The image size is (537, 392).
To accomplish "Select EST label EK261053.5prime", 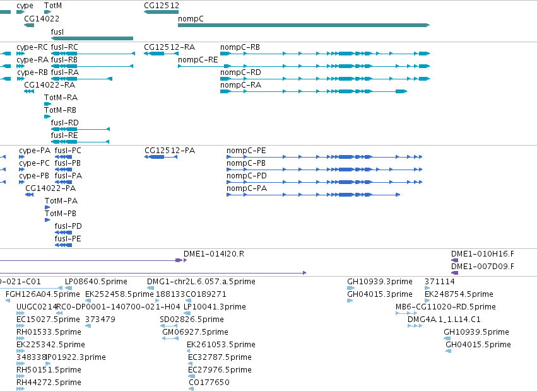I will click(x=221, y=345).
